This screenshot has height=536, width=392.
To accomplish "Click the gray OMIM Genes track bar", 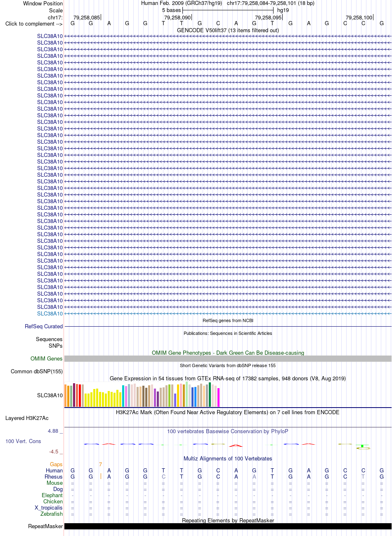I will tap(228, 359).
